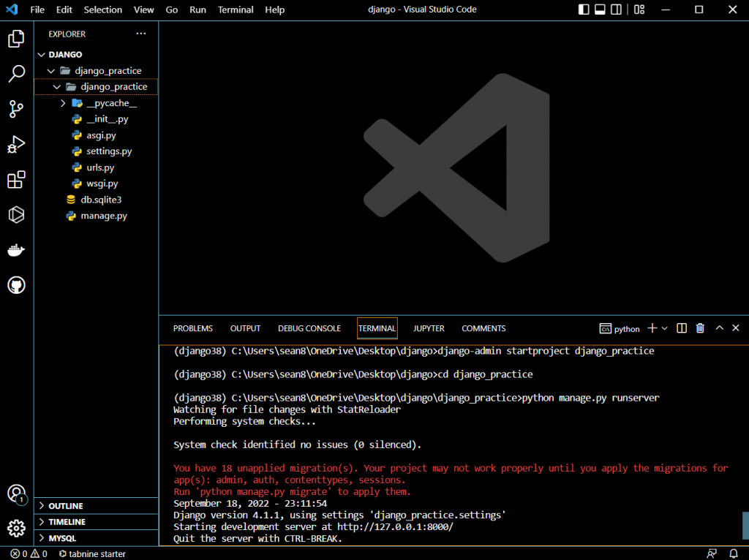The image size is (749, 560).
Task: Close the terminal panel
Action: [x=736, y=328]
